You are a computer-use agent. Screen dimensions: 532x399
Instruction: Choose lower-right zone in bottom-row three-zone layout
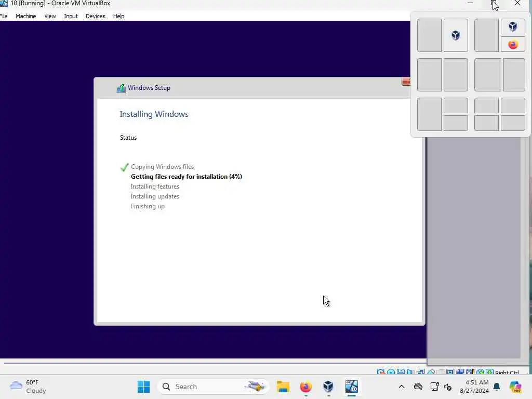456,123
